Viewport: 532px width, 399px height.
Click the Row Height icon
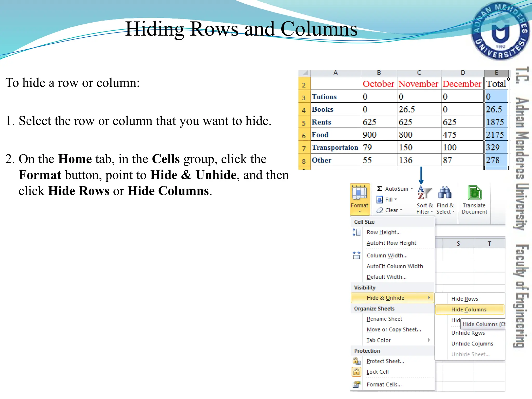coord(356,232)
